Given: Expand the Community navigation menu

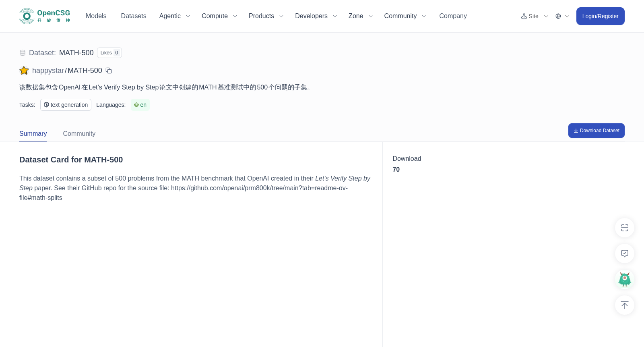Looking at the screenshot, I should click(x=405, y=16).
